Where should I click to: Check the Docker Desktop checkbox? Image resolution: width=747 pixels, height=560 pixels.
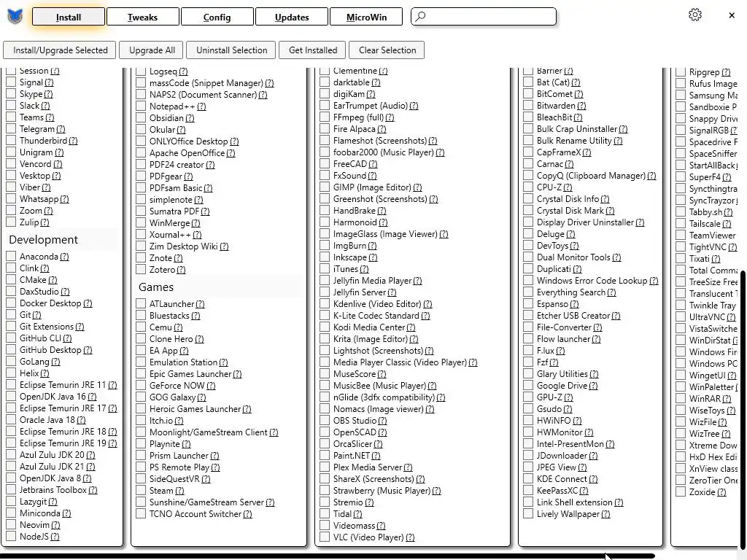coord(11,303)
